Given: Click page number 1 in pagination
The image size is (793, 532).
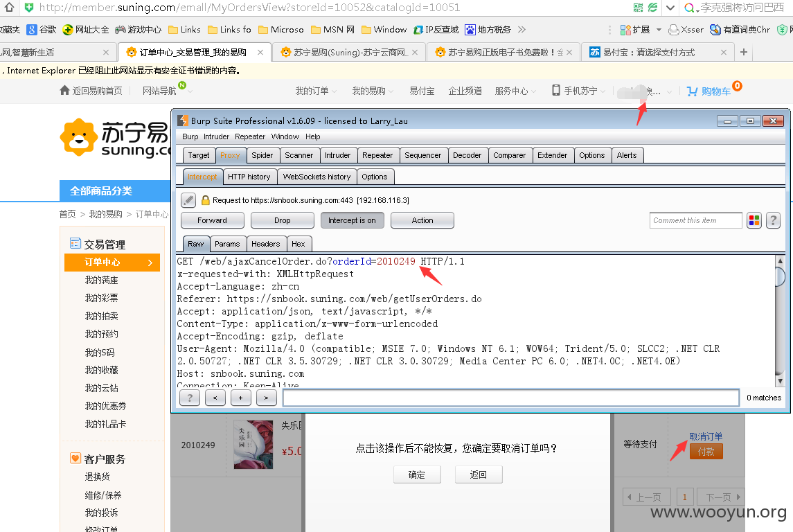Looking at the screenshot, I should coord(684,497).
